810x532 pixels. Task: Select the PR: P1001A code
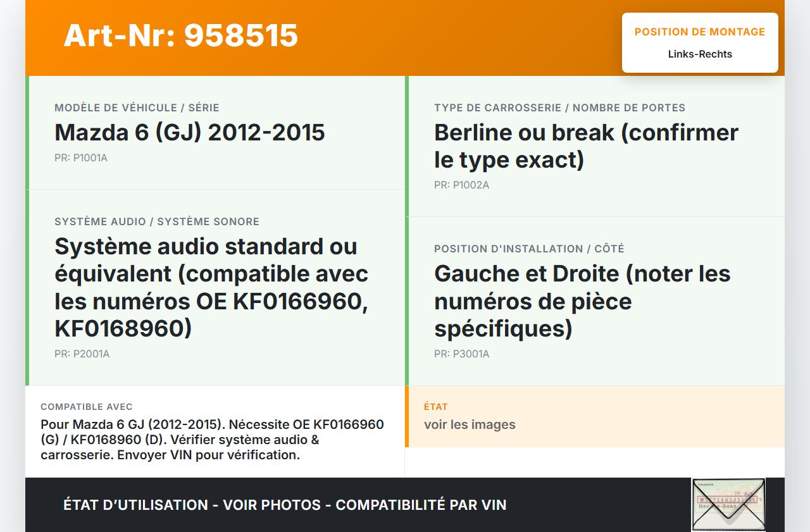81,158
